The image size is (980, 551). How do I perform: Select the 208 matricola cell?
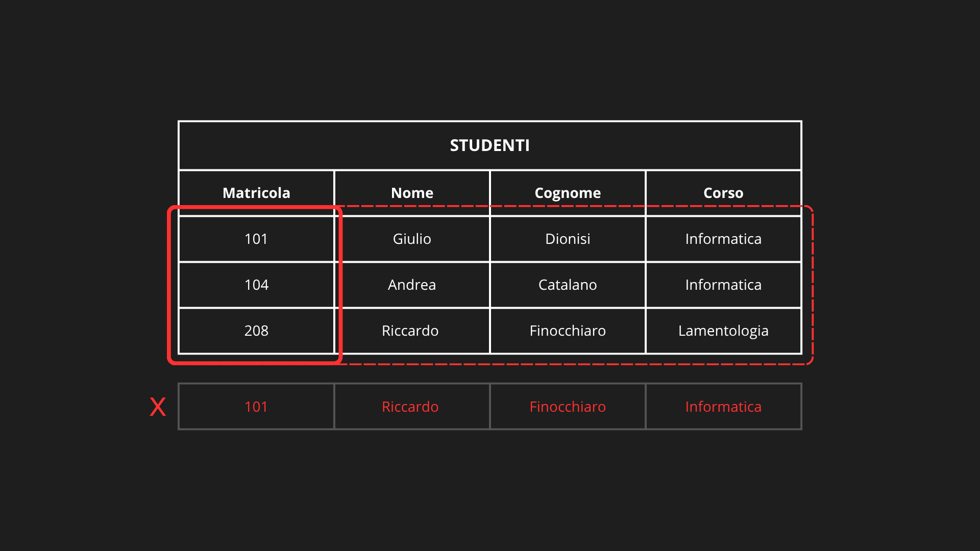[256, 331]
